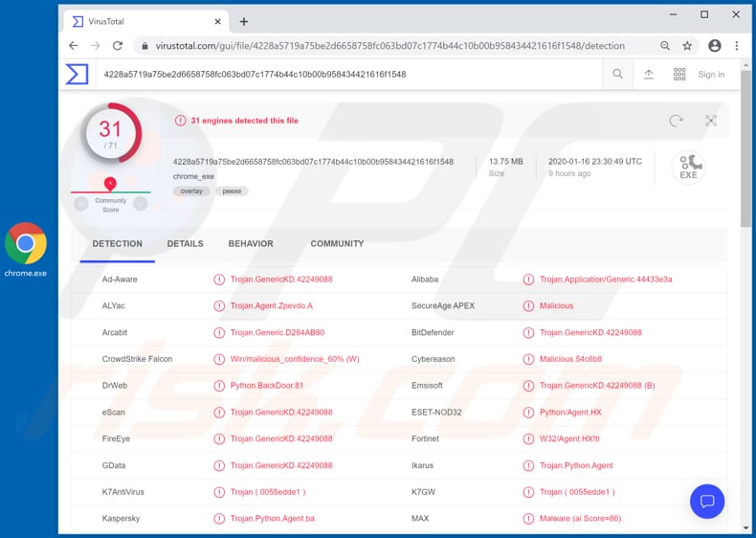The width and height of the screenshot is (756, 538).
Task: Click the VirusTotal logo in page header
Action: 78,75
